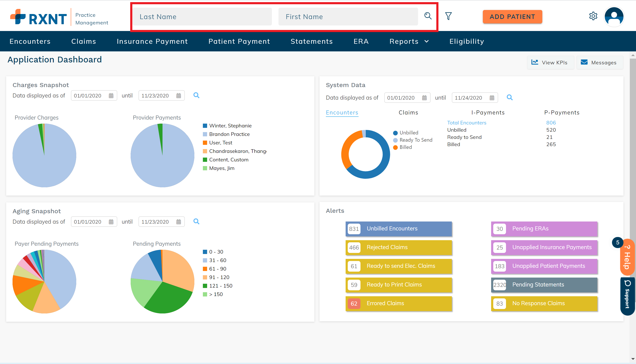Select the Unbilled legend color swatch

click(395, 133)
